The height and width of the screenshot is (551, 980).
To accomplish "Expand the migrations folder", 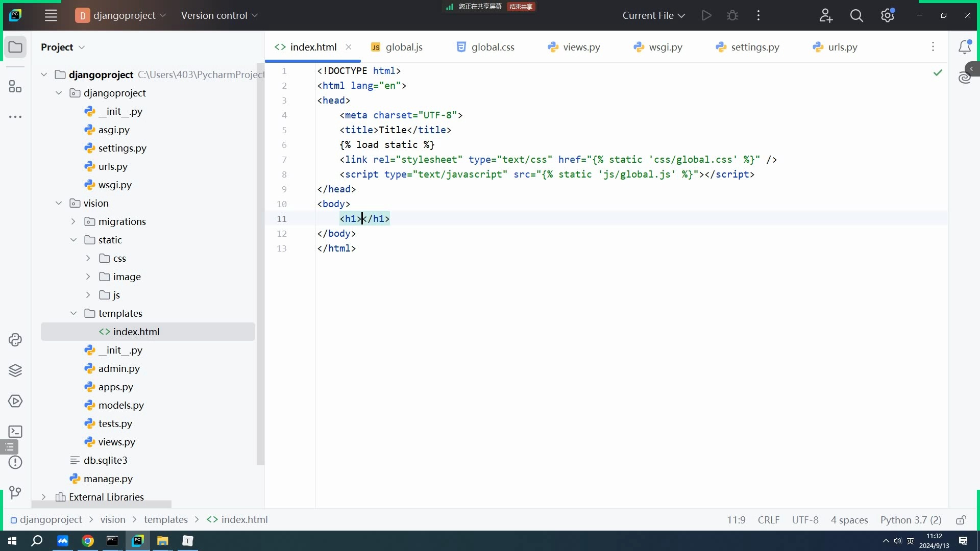I will [73, 221].
